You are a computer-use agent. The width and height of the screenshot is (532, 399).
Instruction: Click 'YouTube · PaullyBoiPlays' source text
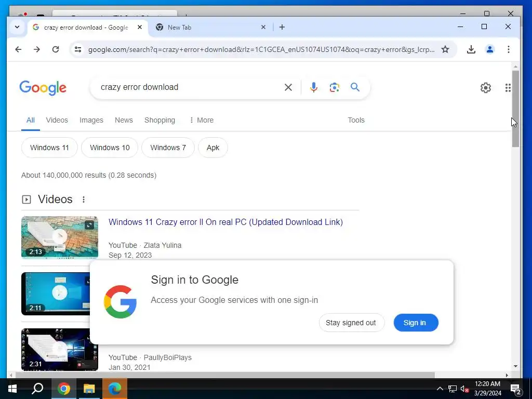[x=150, y=357]
